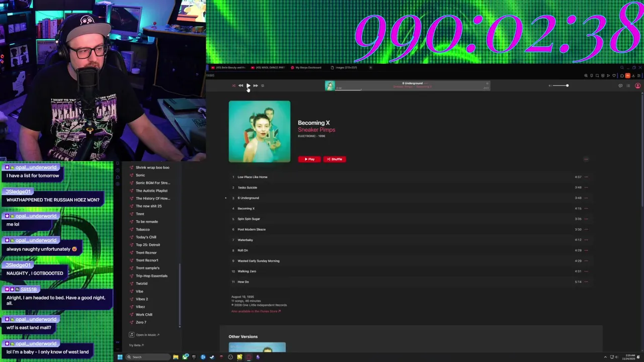
Task: Click the taskbar Search box
Action: (x=148, y=357)
